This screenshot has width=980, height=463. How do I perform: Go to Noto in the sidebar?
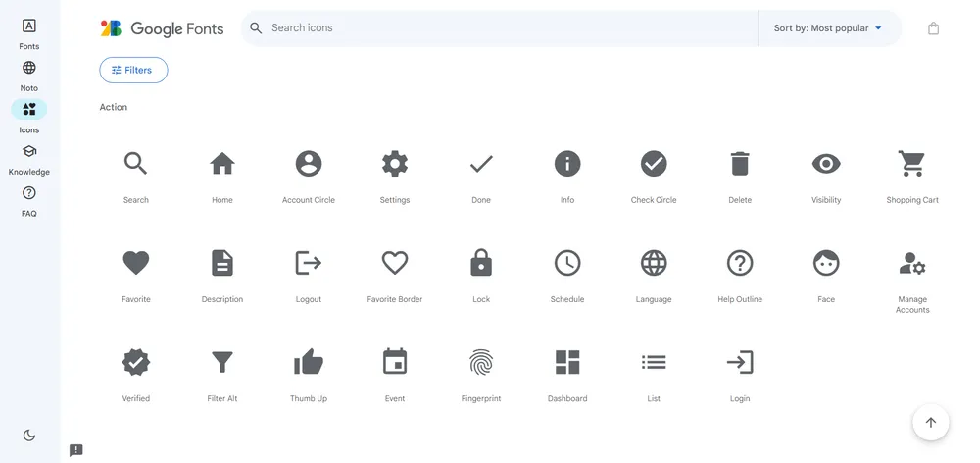[28, 76]
